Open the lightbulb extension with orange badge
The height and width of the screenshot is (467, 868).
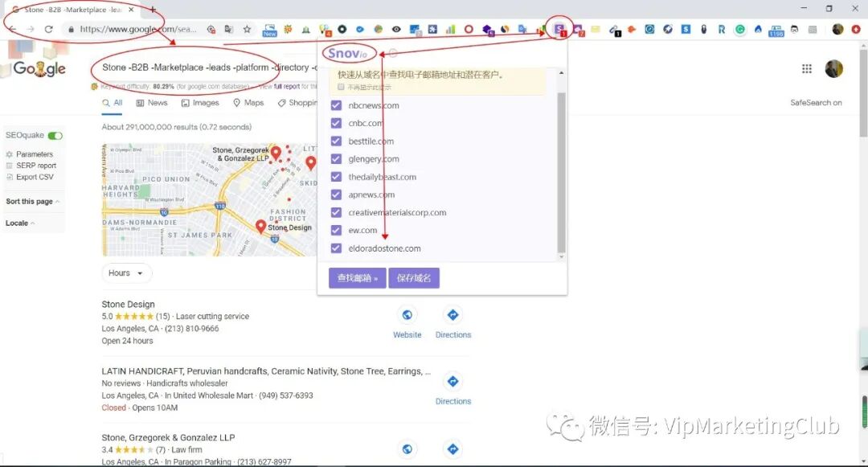click(325, 30)
